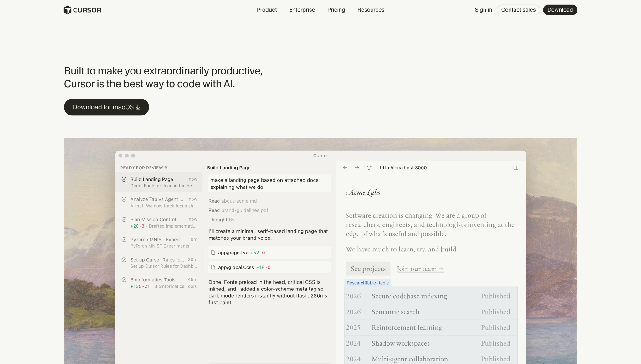
Task: Open the Resources menu
Action: click(371, 10)
